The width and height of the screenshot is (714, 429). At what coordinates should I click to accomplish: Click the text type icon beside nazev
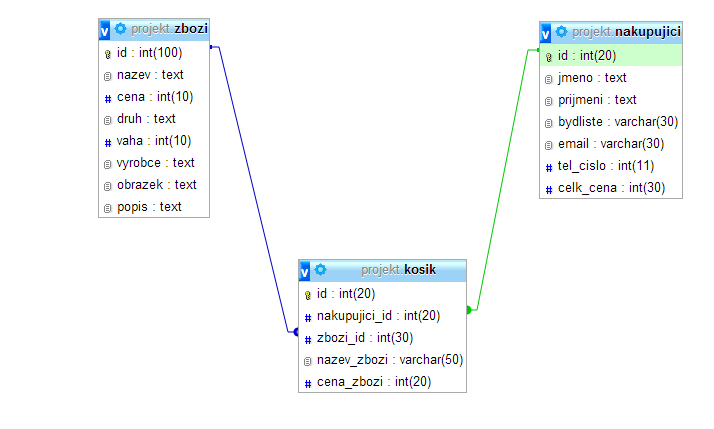(x=108, y=75)
